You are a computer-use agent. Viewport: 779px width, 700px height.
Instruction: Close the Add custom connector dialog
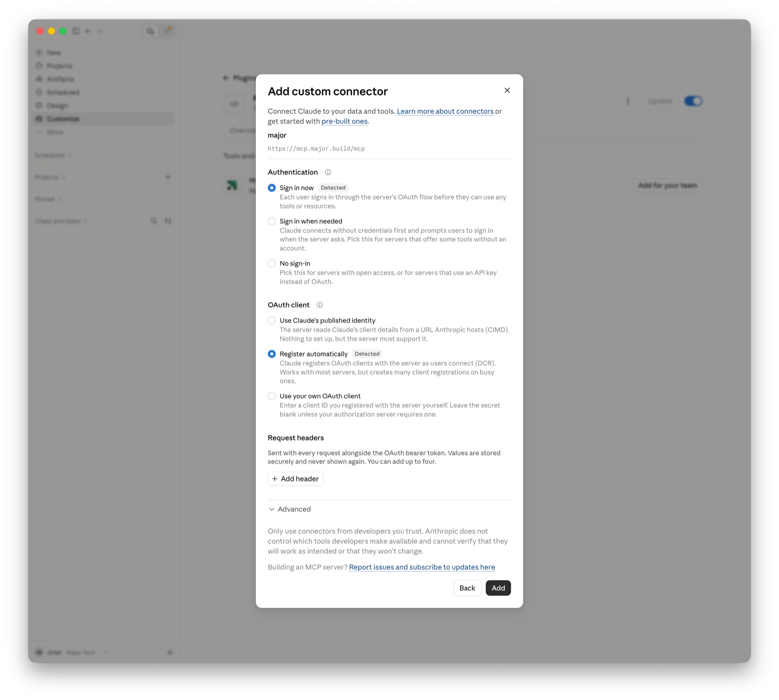click(x=507, y=91)
